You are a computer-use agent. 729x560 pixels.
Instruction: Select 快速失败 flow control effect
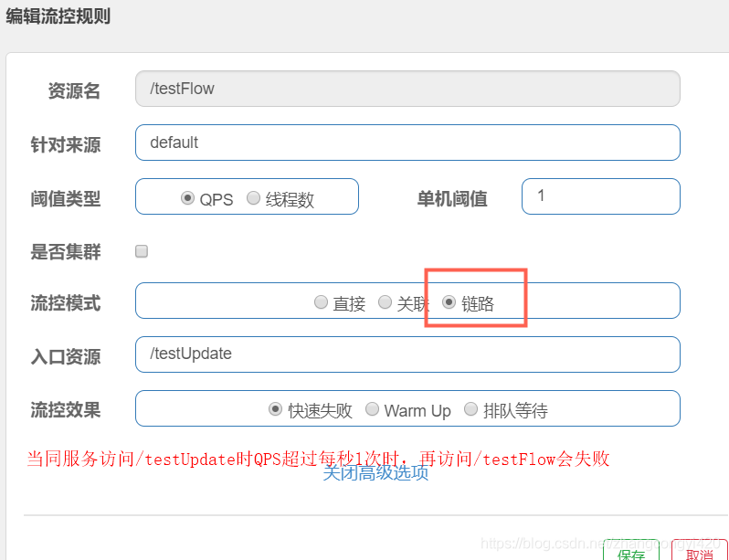tap(275, 409)
